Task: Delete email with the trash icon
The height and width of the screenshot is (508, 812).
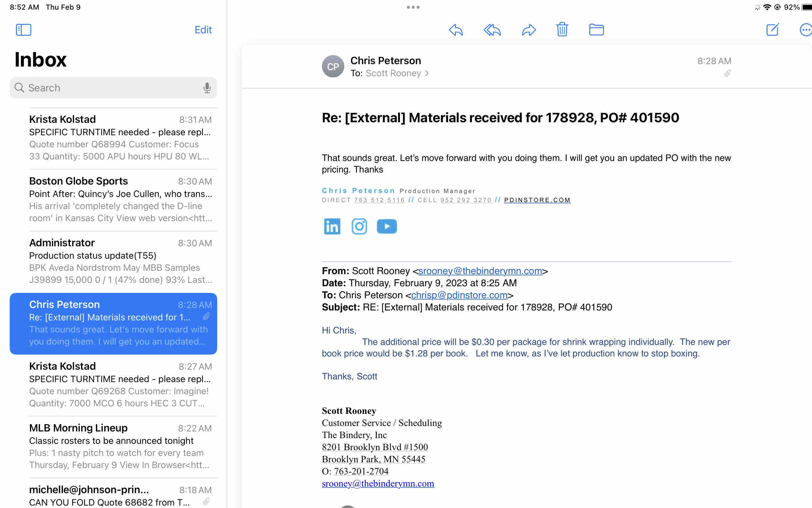Action: pos(562,30)
